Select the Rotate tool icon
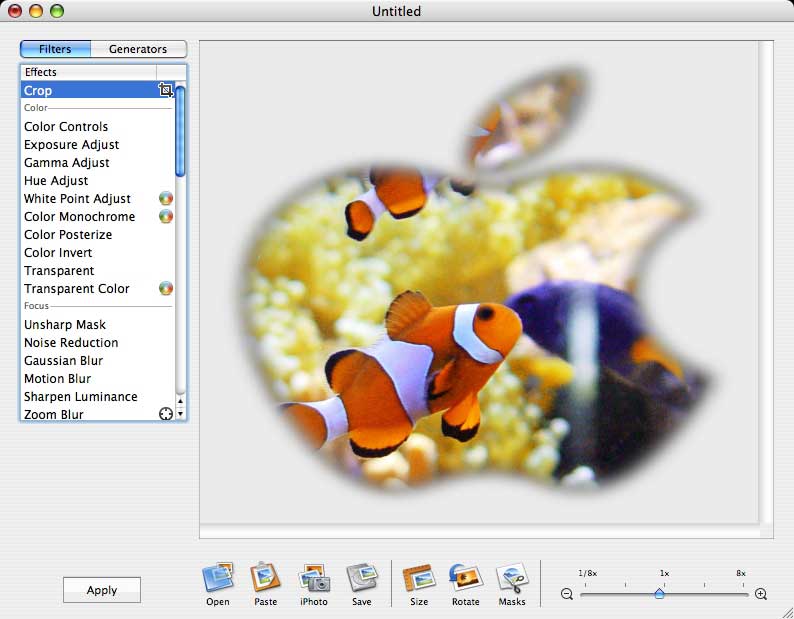This screenshot has width=794, height=619. tap(465, 579)
